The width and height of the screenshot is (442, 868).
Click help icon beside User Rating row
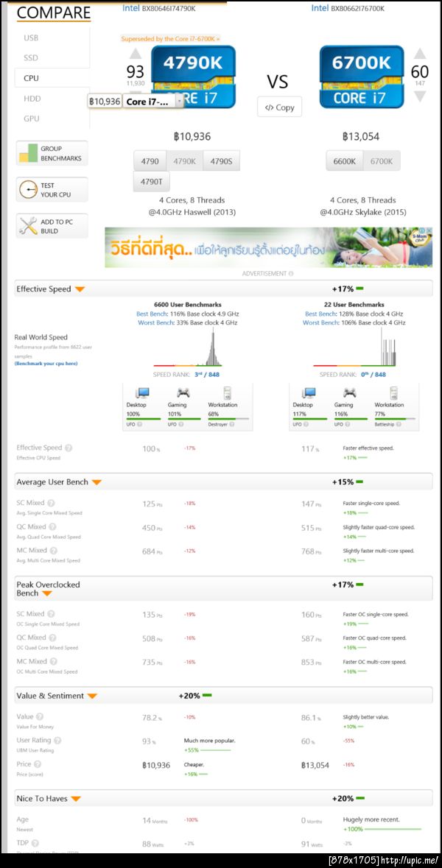(x=57, y=740)
